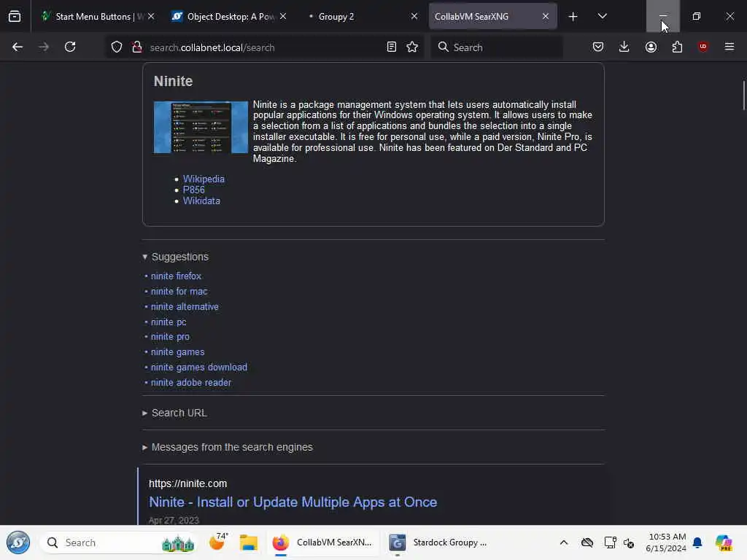Open the uBlock Origin extension icon
747x560 pixels.
703,47
